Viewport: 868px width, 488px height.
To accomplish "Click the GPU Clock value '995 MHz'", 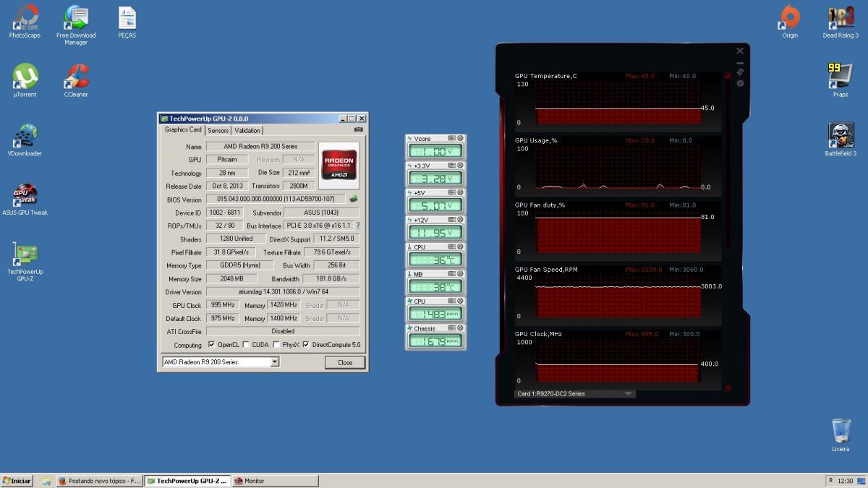I will (x=224, y=305).
